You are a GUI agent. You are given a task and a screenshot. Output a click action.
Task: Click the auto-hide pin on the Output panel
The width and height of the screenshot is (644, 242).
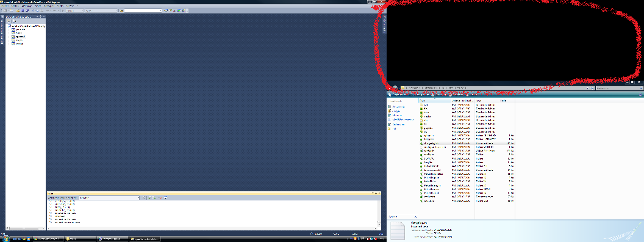click(x=376, y=193)
